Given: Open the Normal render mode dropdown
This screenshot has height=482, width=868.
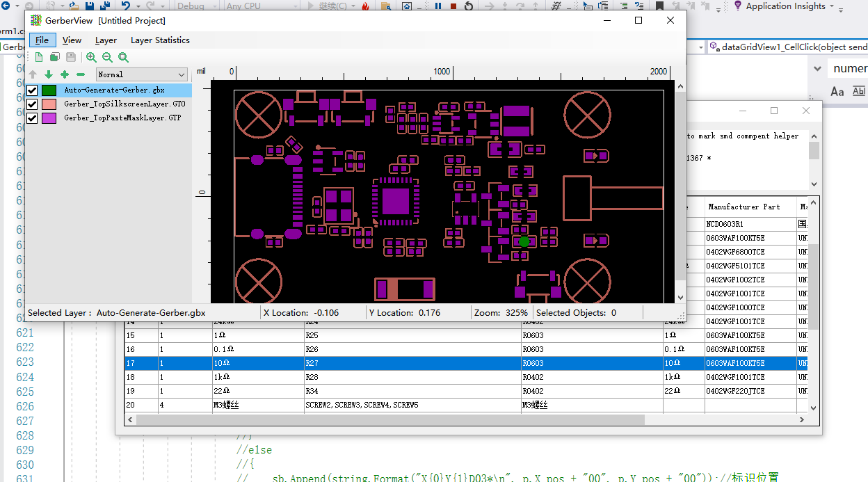Looking at the screenshot, I should click(x=142, y=74).
